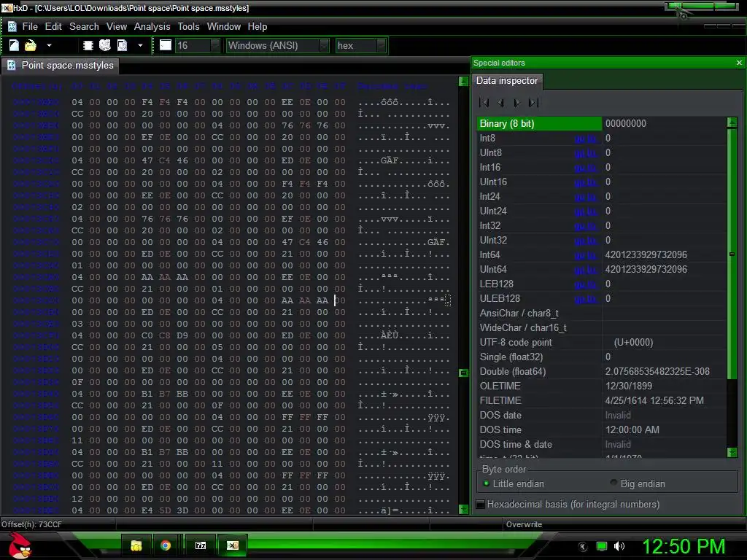This screenshot has width=747, height=560.
Task: Open the bytes per row '16' dropdown
Action: click(215, 45)
